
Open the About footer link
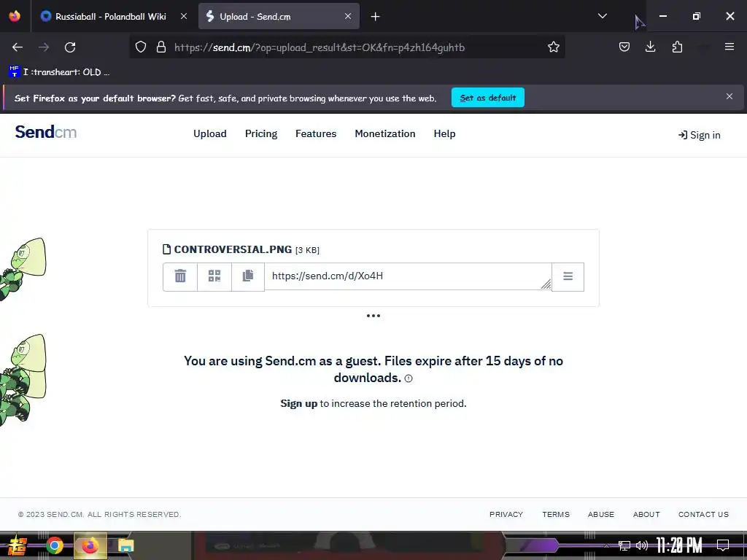coord(646,514)
